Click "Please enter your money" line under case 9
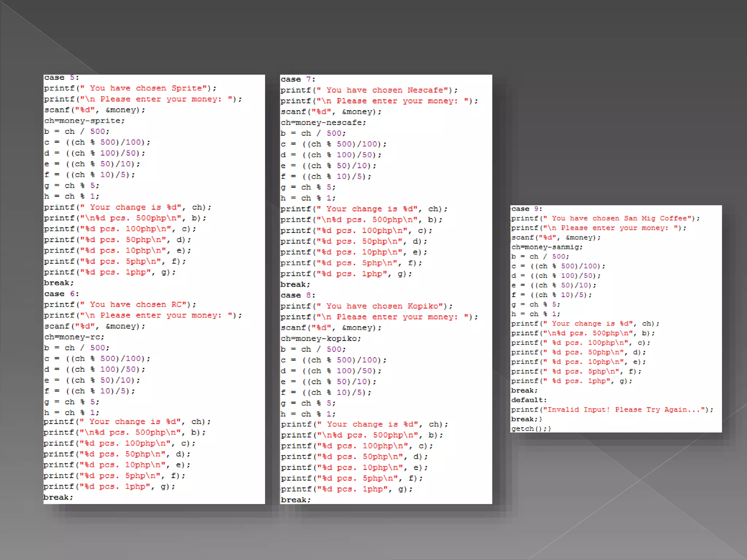Screen dimensions: 747x560 click(x=599, y=228)
